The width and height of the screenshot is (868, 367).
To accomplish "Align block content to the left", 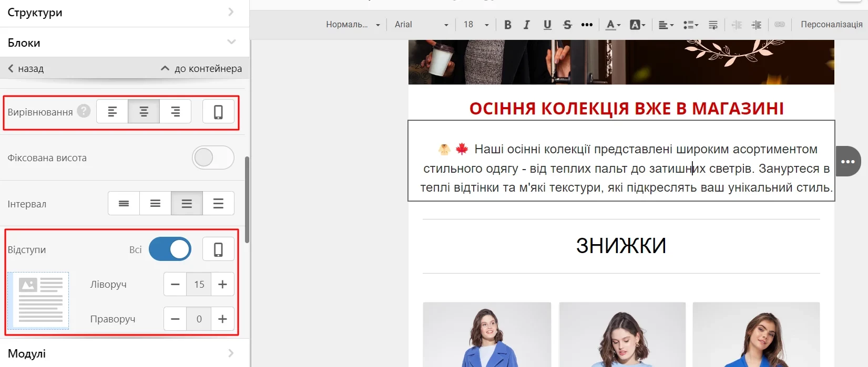I will pyautogui.click(x=113, y=111).
